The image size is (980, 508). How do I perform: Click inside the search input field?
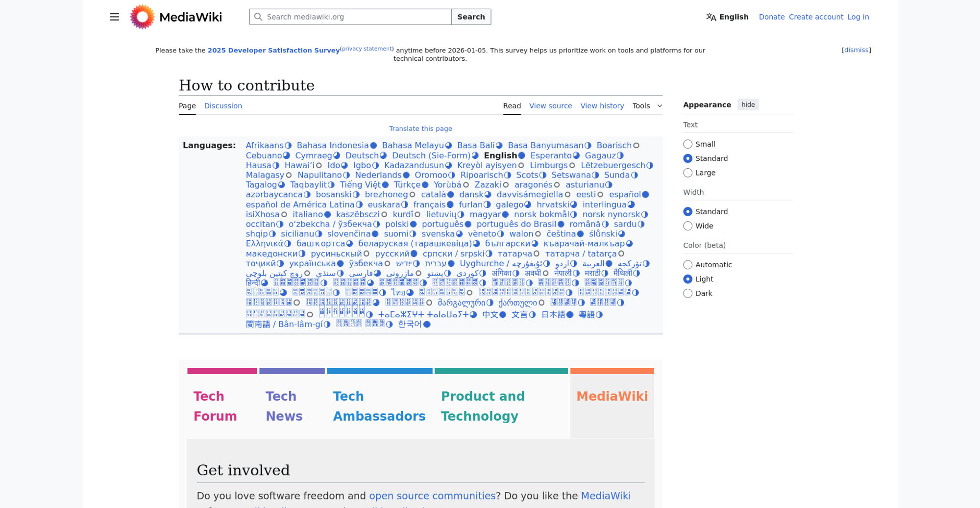(x=353, y=17)
